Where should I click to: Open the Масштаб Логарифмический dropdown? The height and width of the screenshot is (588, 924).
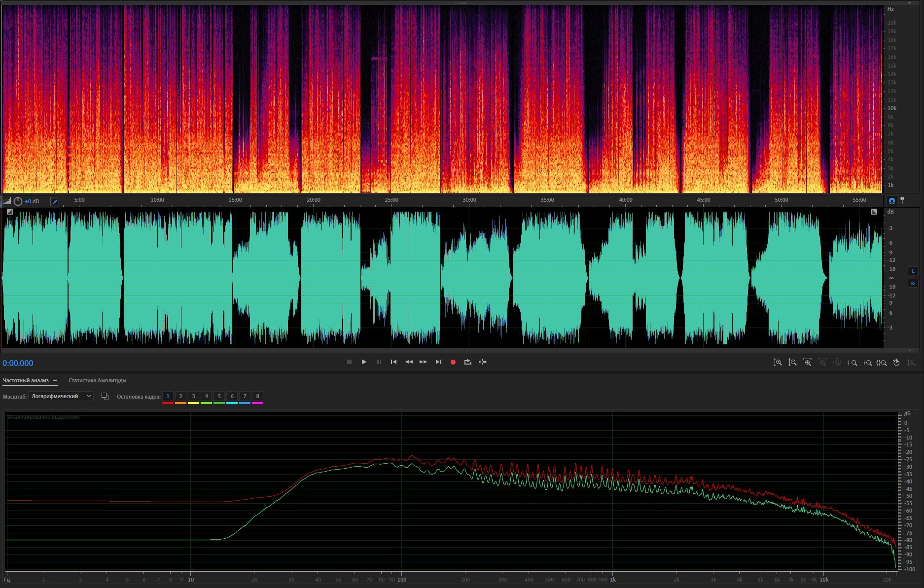point(61,396)
